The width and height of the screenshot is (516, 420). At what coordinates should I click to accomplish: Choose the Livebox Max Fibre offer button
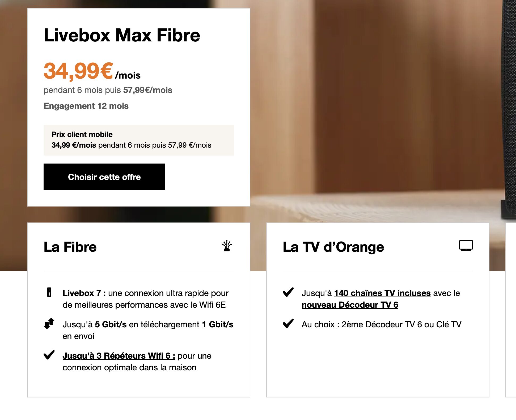(104, 177)
